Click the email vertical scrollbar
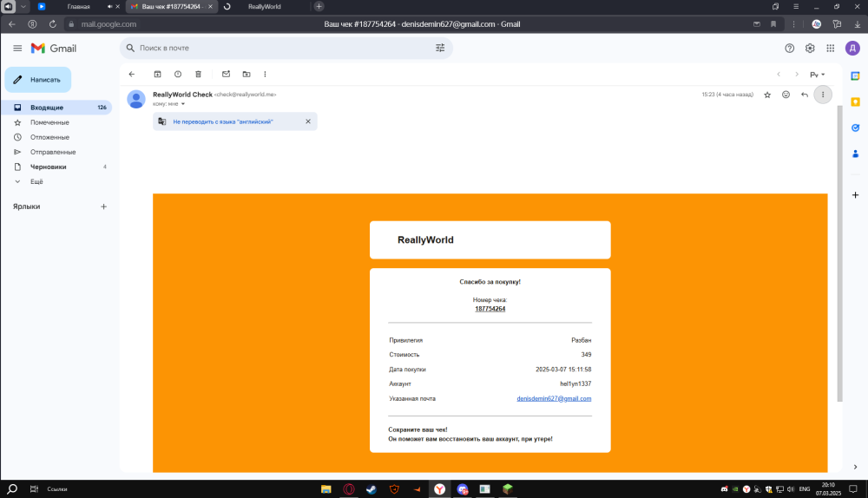This screenshot has width=868, height=498. coord(839,252)
